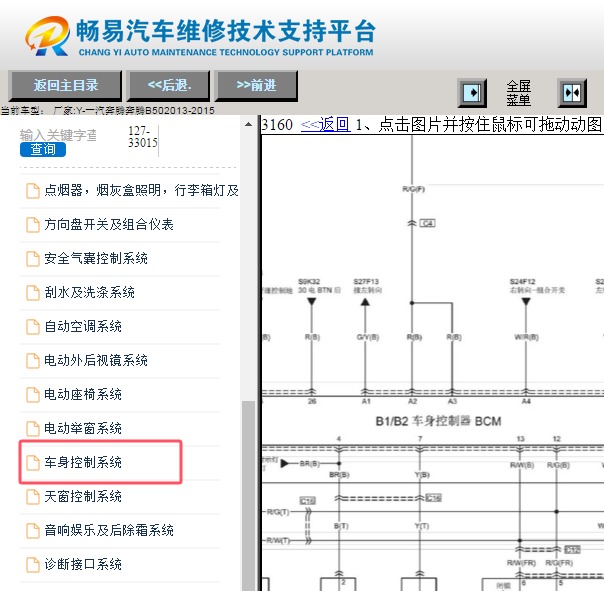Click the document icon beside 音响娱乐及后除霜系统
604x591 pixels.
[x=33, y=531]
